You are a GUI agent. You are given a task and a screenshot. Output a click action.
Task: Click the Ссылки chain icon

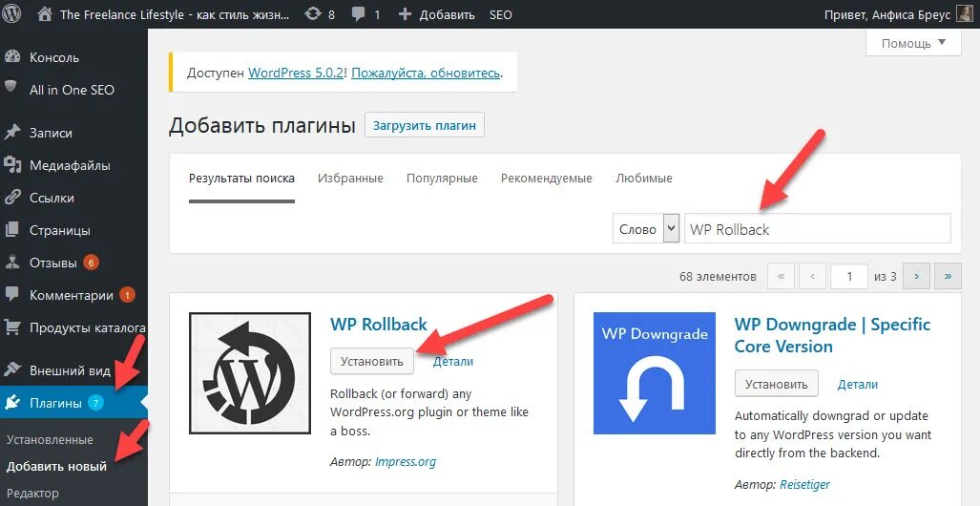click(x=12, y=198)
